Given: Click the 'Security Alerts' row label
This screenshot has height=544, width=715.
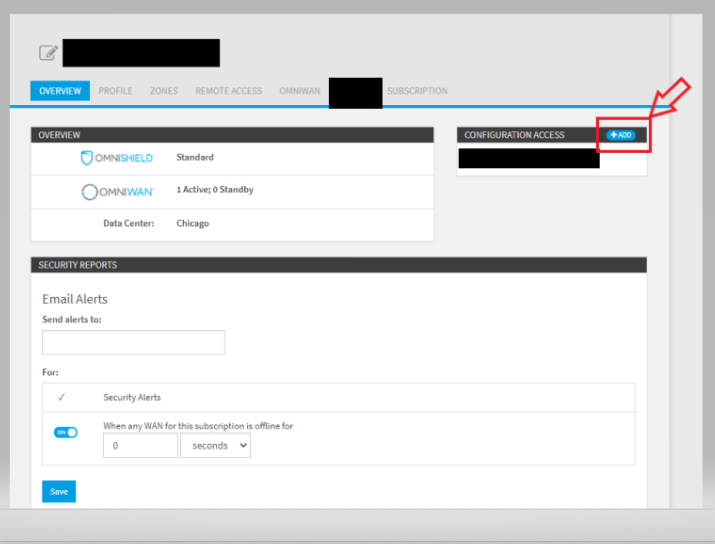Looking at the screenshot, I should 132,397.
